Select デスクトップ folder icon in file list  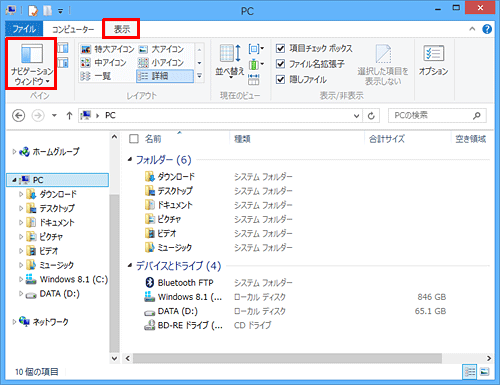point(150,191)
